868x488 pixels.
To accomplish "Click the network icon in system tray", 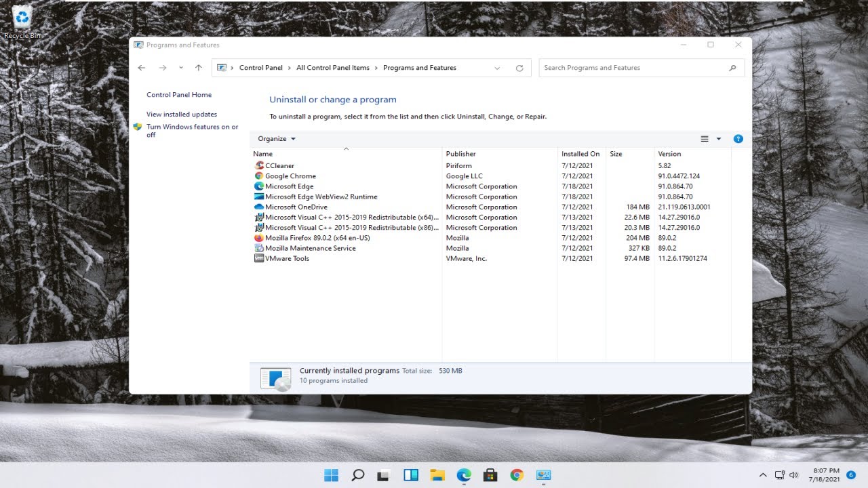I will pos(780,475).
